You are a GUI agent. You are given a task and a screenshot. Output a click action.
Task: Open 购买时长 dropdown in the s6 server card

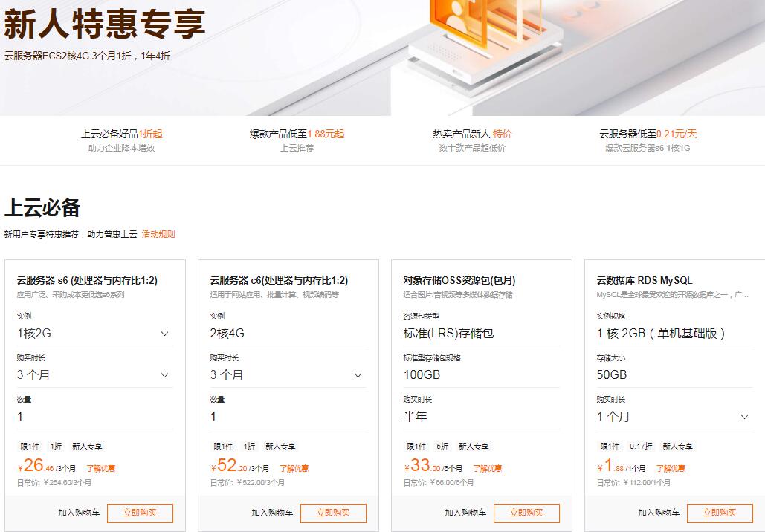coord(94,375)
